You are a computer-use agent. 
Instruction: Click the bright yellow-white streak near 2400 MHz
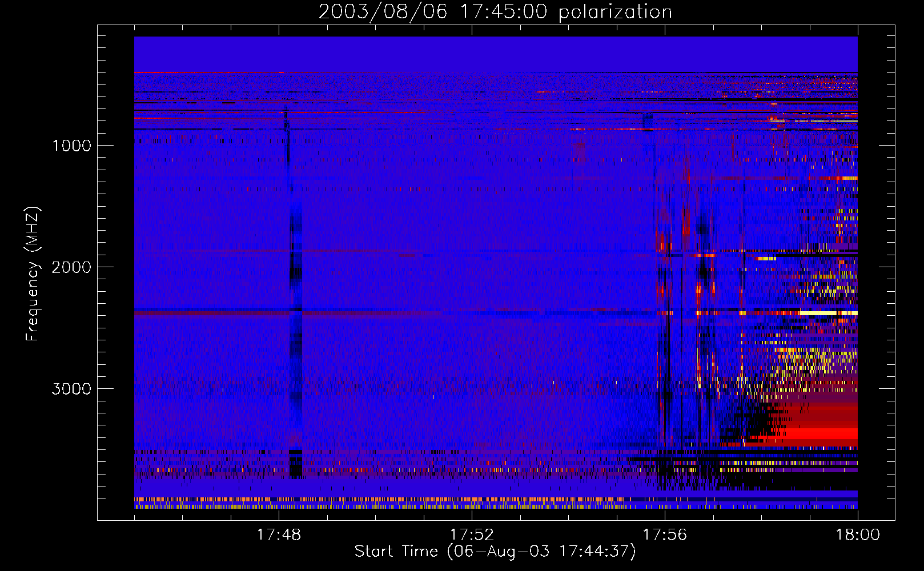tap(828, 313)
